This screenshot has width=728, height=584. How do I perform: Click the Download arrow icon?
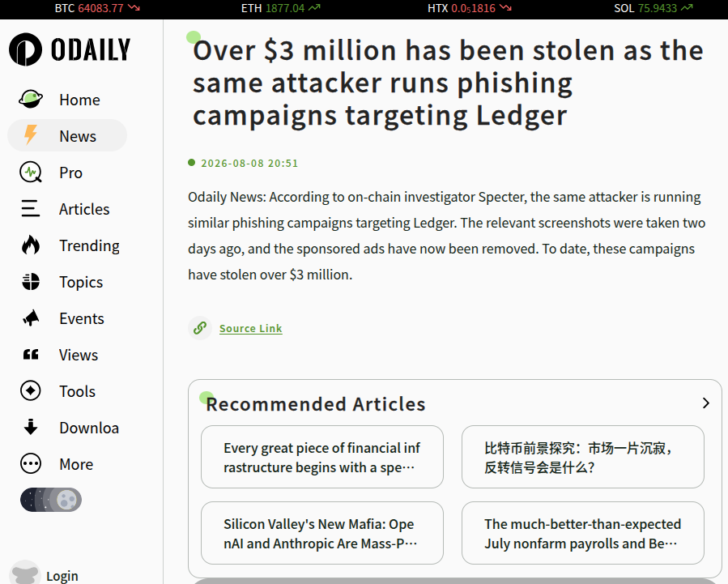coord(31,427)
